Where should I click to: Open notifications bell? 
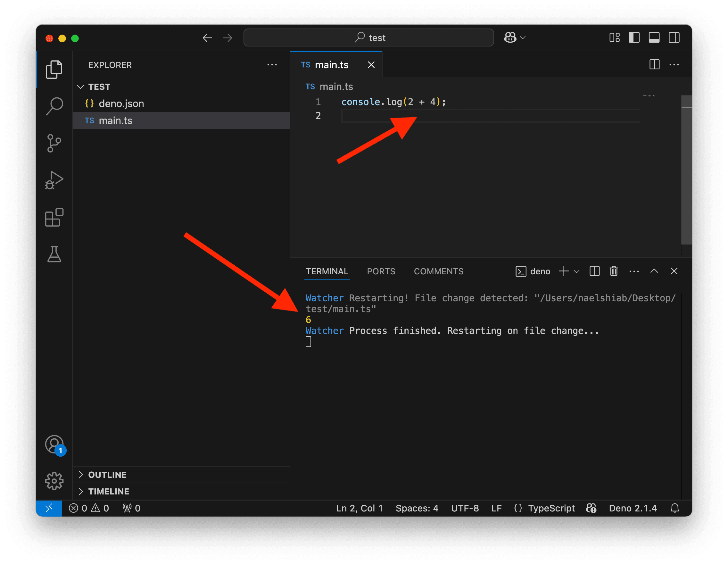pyautogui.click(x=674, y=508)
